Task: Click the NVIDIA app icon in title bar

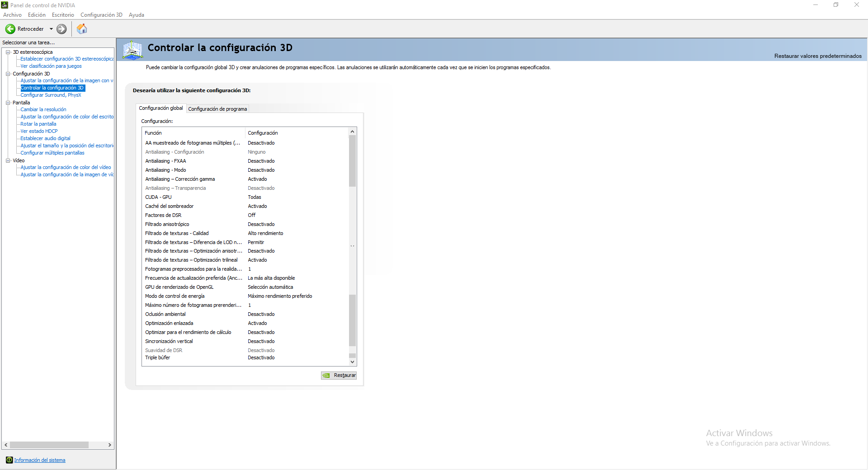Action: click(x=5, y=5)
